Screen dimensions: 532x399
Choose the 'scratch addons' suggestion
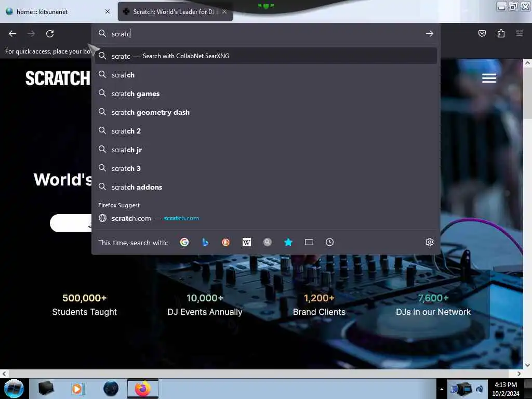pyautogui.click(x=266, y=187)
